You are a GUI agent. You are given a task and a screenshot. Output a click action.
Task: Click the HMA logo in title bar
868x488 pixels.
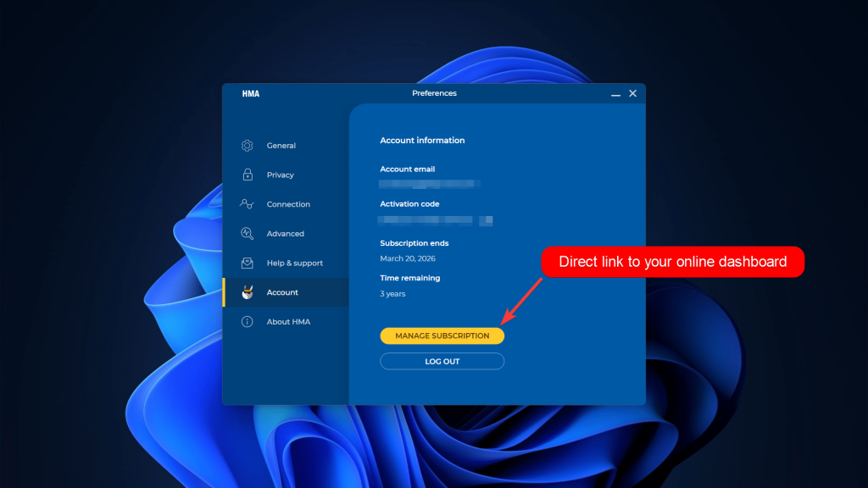point(251,93)
